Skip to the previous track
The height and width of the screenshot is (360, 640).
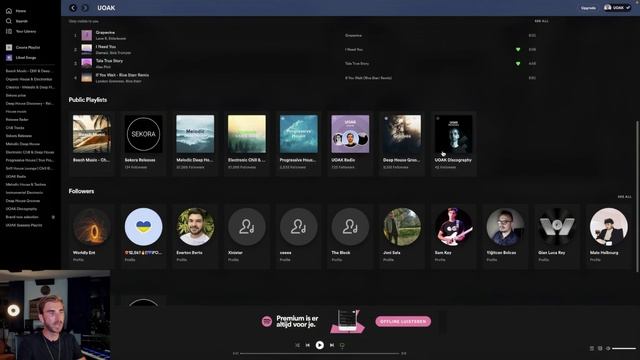coord(308,345)
